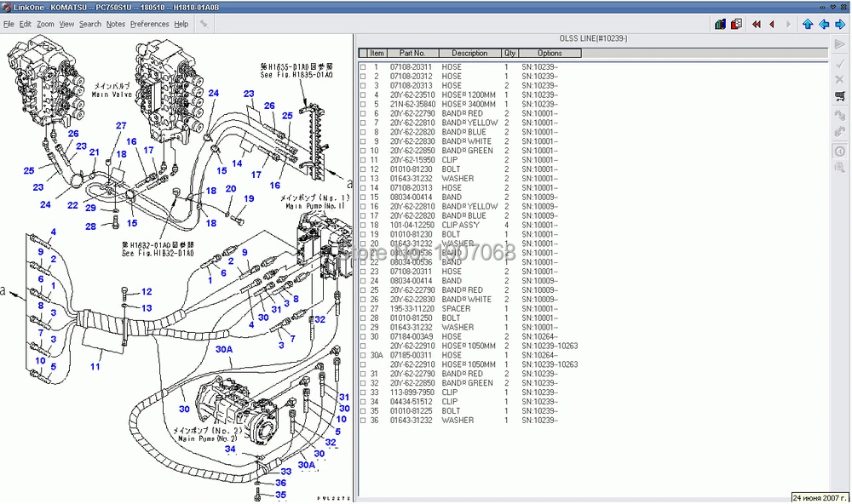Click the boxed round information icon

(x=840, y=151)
